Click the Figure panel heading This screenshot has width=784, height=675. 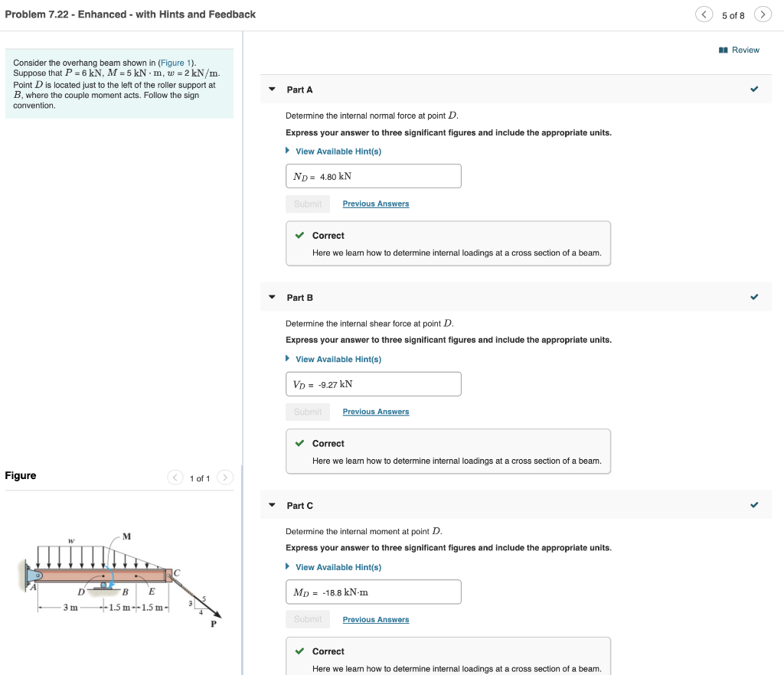[x=21, y=475]
